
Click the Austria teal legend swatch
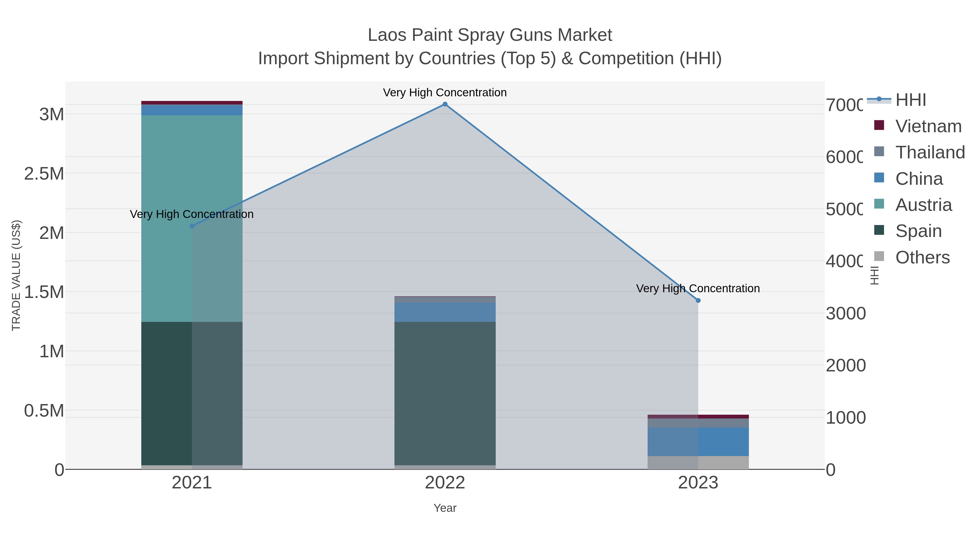click(x=879, y=204)
